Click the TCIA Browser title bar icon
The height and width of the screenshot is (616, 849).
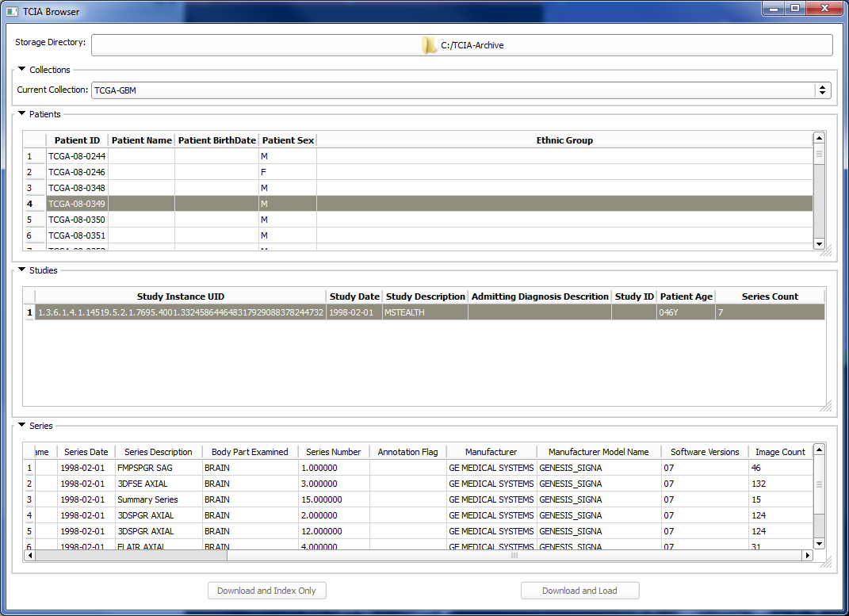pos(12,12)
